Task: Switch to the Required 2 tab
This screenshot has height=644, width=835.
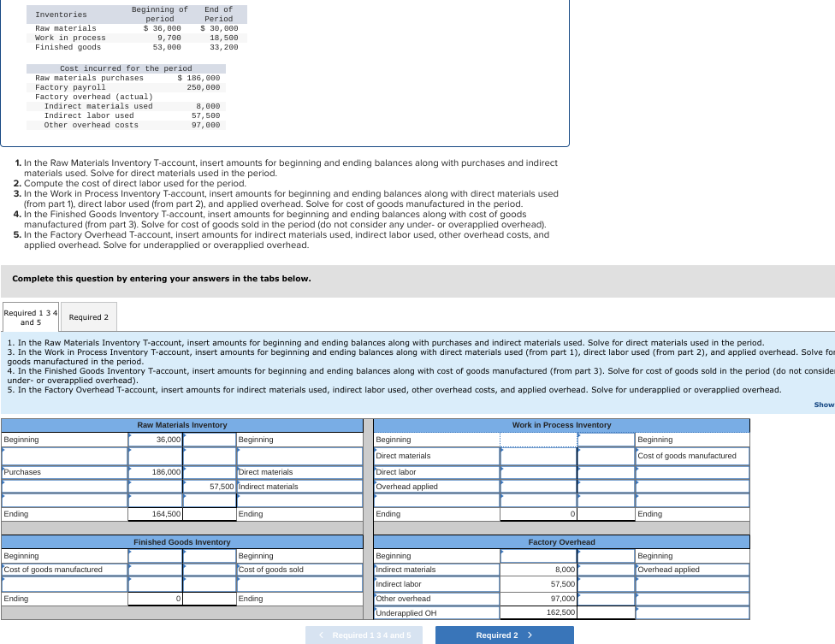Action: [88, 316]
